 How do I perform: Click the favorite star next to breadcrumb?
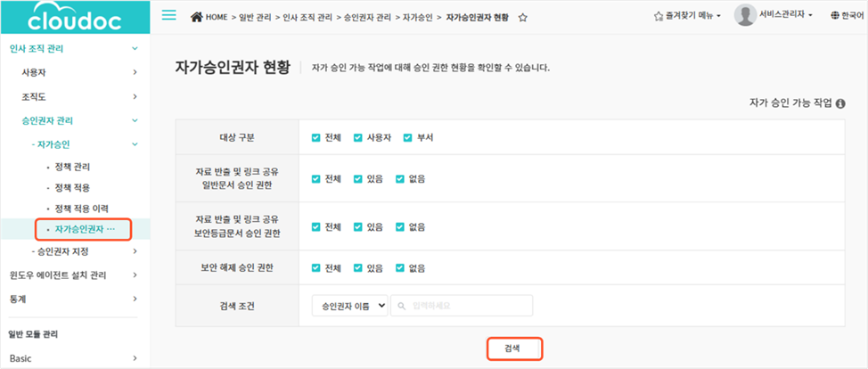[523, 17]
